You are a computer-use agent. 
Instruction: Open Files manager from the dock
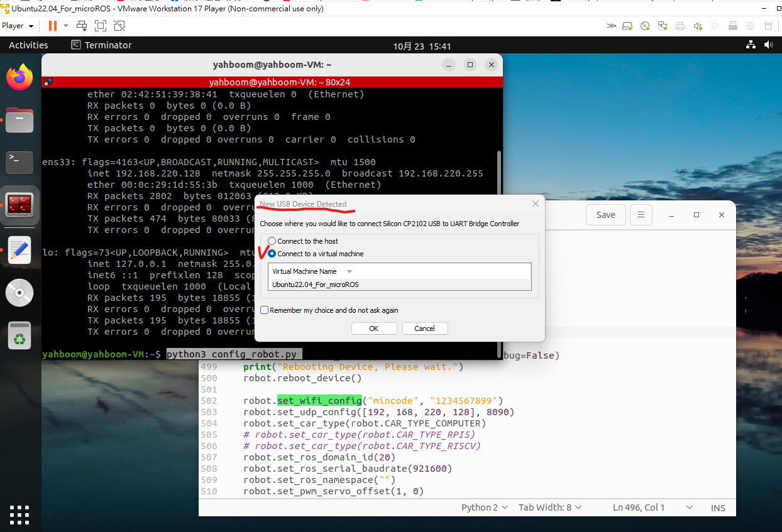point(19,120)
